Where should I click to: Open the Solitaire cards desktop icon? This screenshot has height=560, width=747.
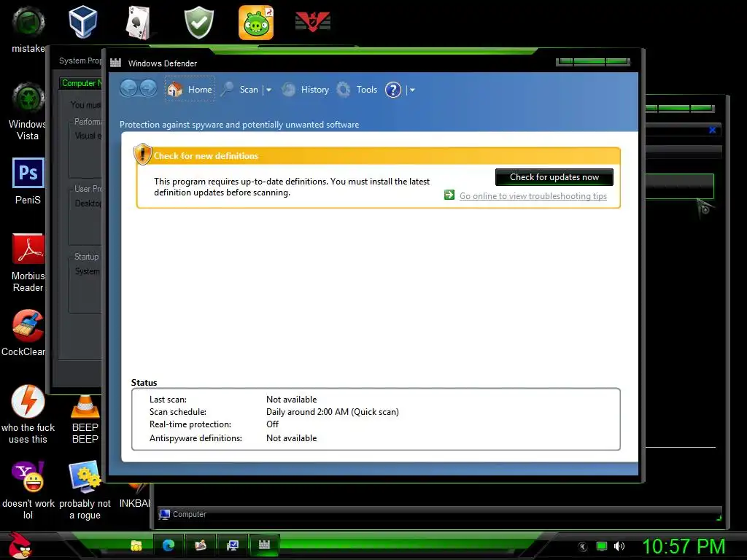point(138,23)
